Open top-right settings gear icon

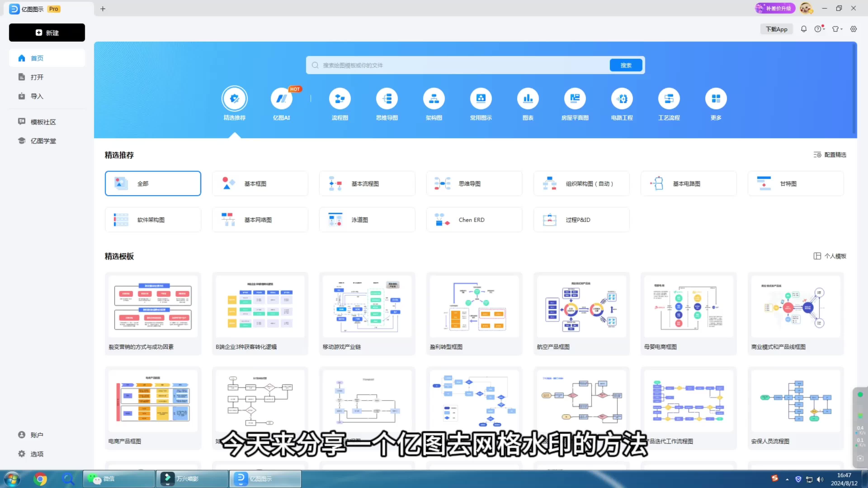[x=854, y=29]
